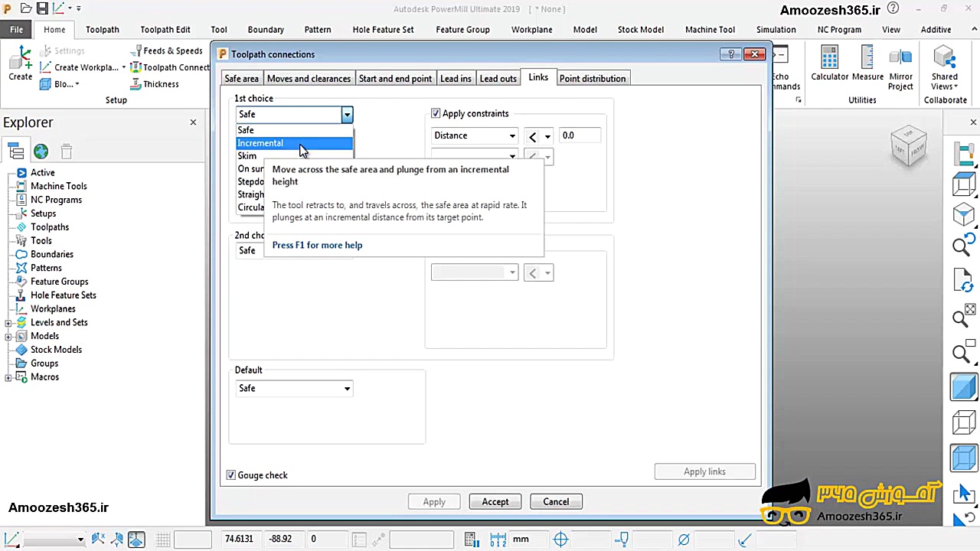The image size is (980, 551).
Task: Click the Explorer recycle bin icon
Action: tap(67, 152)
